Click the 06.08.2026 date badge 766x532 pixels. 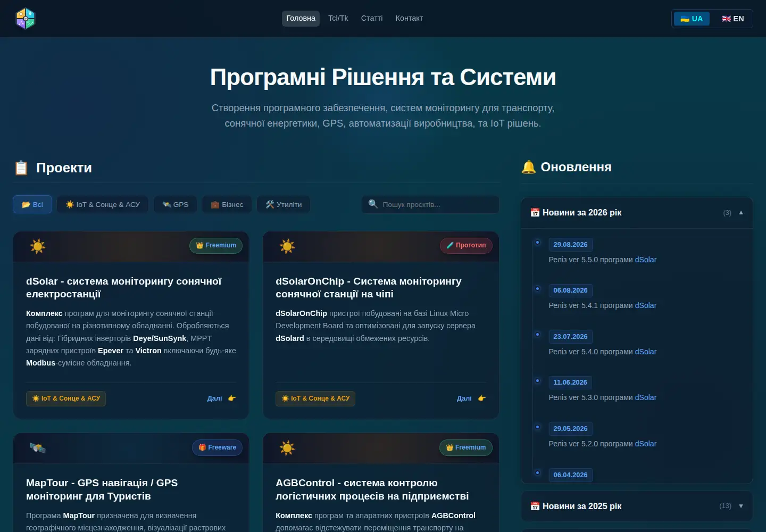[570, 290]
